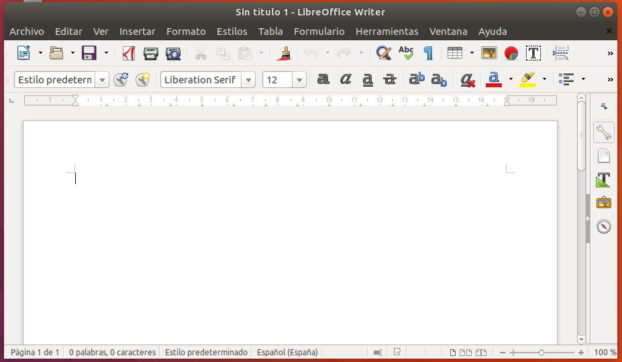The width and height of the screenshot is (622, 362).
Task: Toggle Superscript formatting
Action: [417, 79]
